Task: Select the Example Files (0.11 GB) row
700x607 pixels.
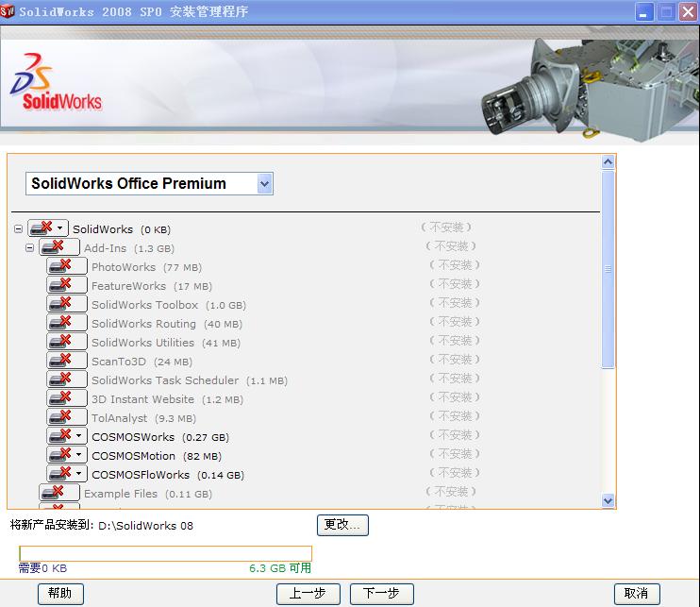Action: coord(148,494)
